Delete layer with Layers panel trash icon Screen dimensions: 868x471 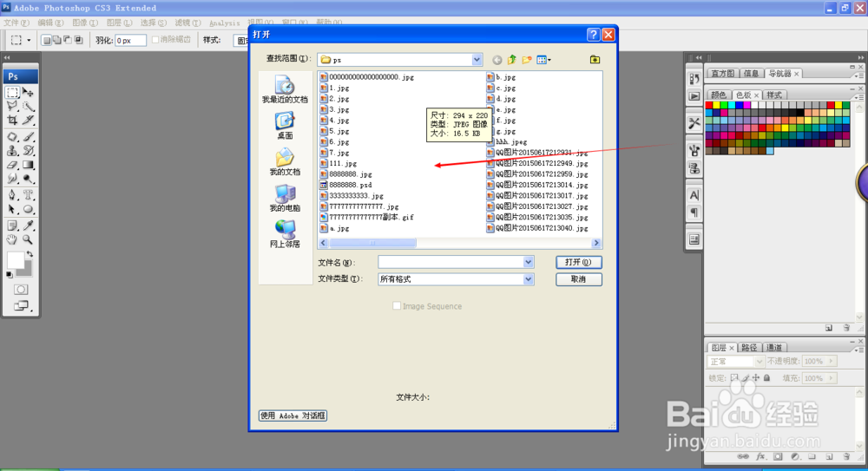pyautogui.click(x=846, y=456)
